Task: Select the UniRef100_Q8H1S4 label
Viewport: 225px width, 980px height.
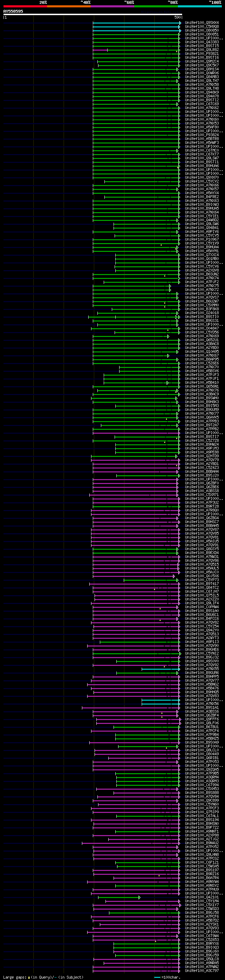Action: point(202,69)
